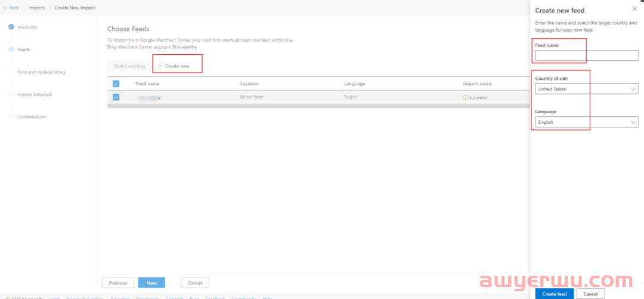Click the Import status column header

tap(477, 83)
